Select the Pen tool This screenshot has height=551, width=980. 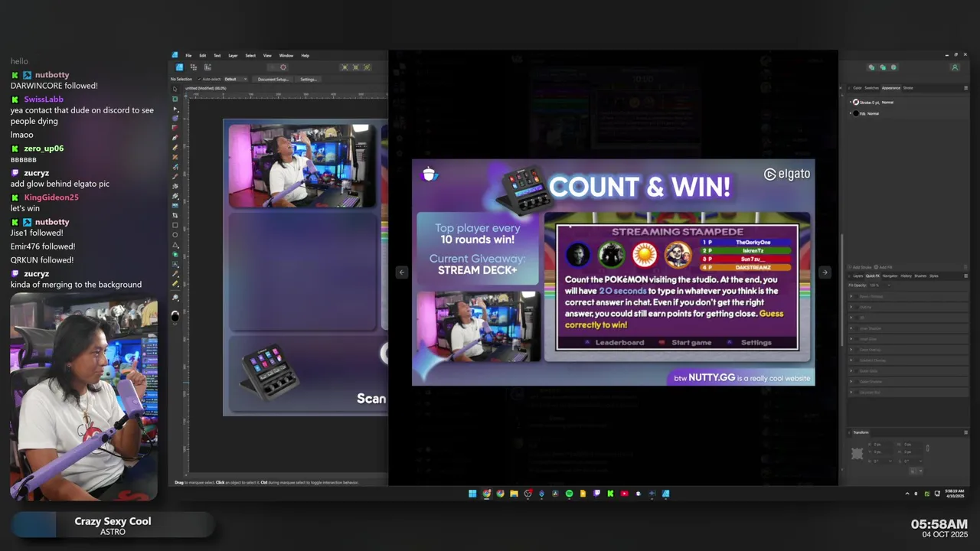175,137
